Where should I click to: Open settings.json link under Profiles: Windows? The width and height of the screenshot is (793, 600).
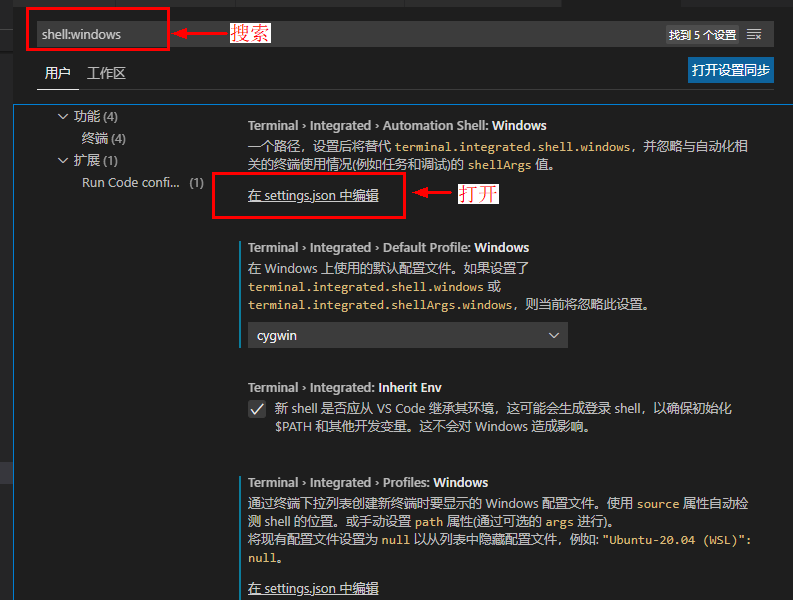(313, 588)
